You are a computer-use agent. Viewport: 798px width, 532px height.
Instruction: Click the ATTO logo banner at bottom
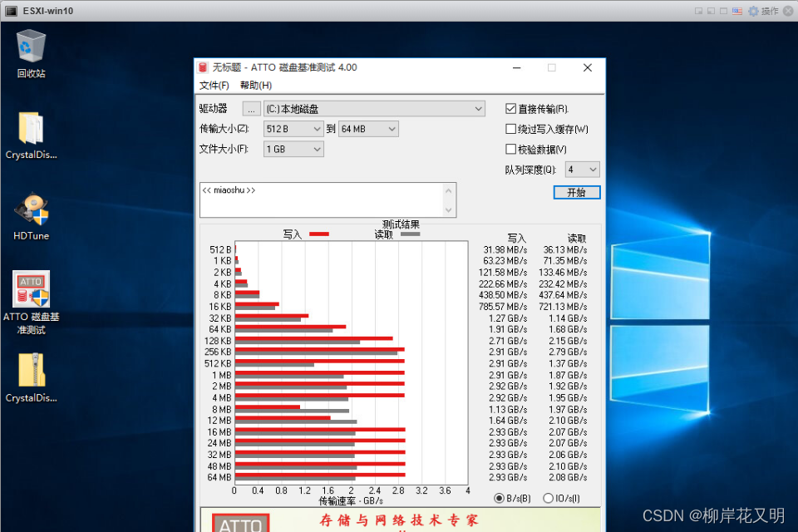click(241, 522)
